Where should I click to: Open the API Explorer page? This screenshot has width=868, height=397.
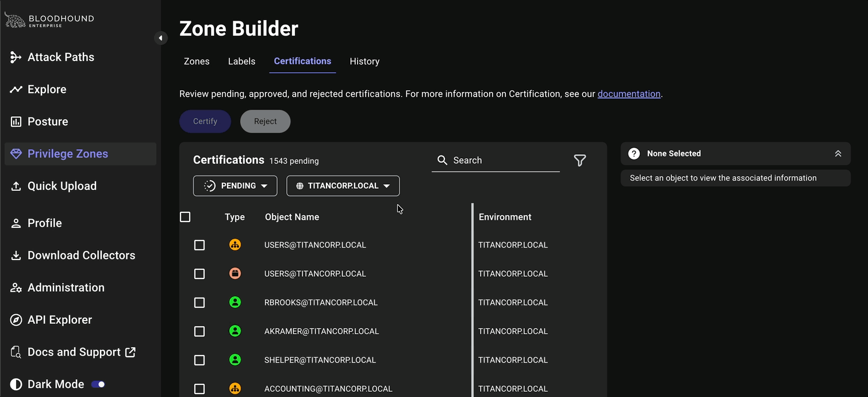(60, 320)
